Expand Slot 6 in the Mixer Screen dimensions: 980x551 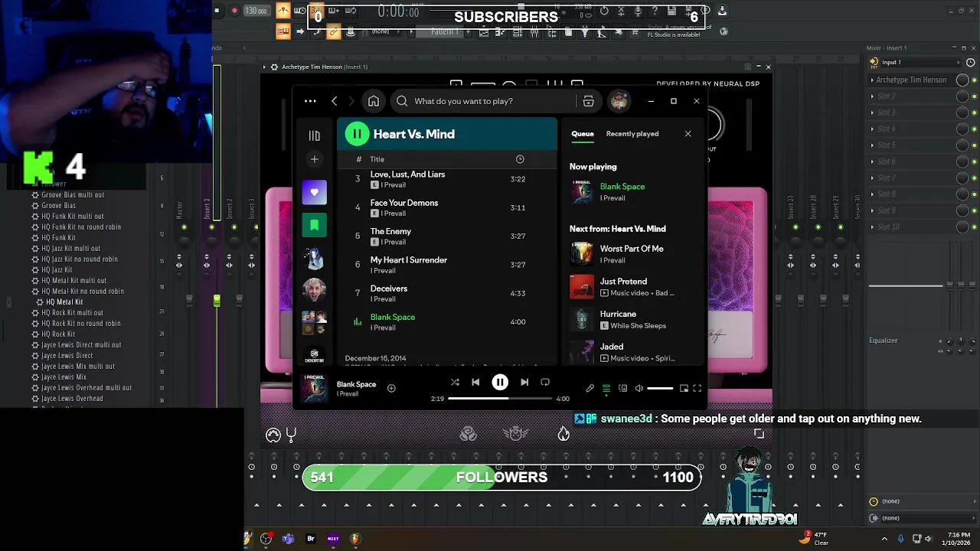click(872, 161)
